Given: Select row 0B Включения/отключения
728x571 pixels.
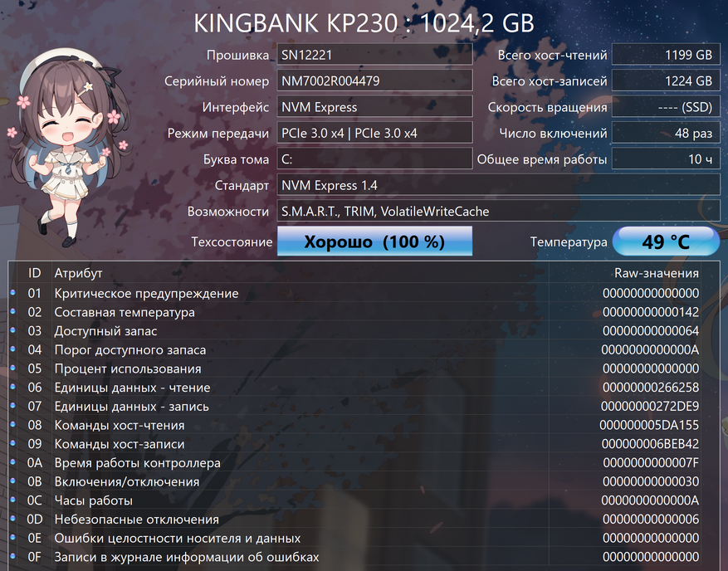Looking at the screenshot, I should point(364,481).
